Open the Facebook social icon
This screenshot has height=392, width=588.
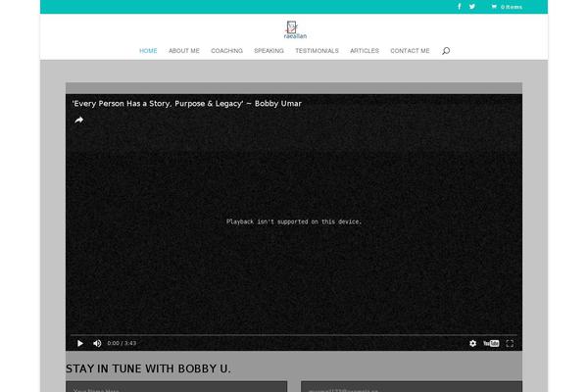pos(460,7)
